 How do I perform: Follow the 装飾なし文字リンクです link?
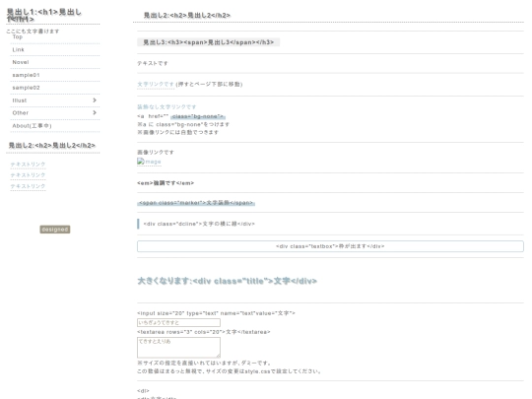click(x=166, y=106)
